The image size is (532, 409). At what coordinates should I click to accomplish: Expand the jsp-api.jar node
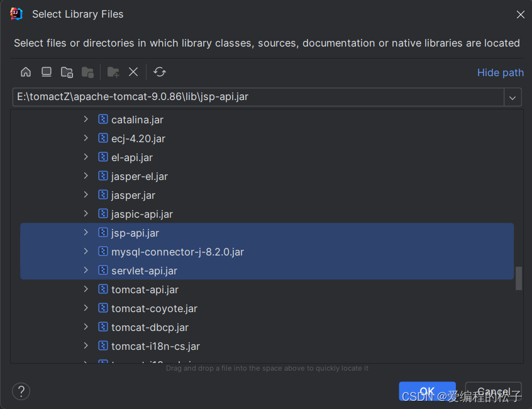click(x=86, y=233)
